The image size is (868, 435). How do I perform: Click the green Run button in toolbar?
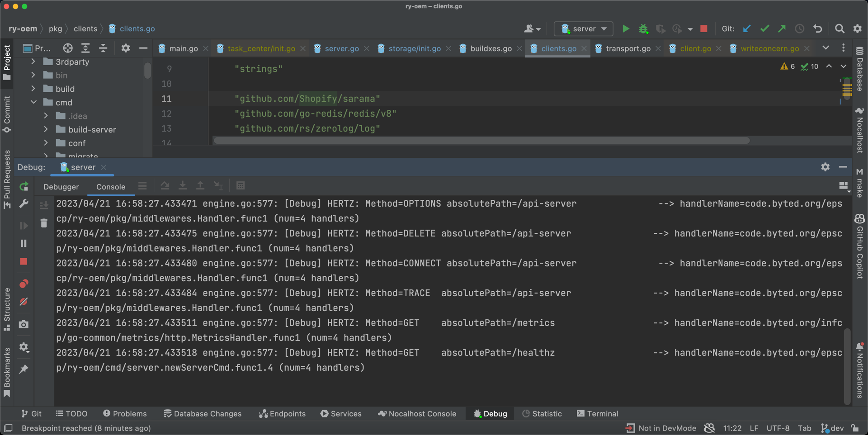point(626,29)
